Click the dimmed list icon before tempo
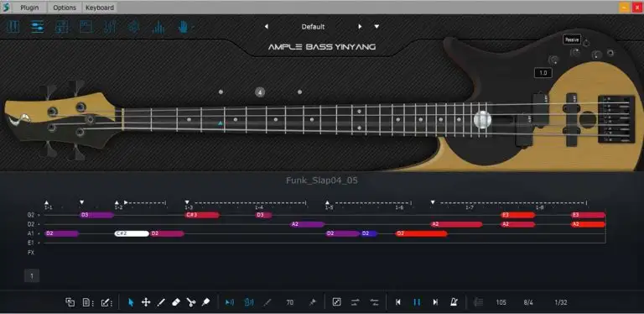Viewport: 644px width, 314px height. tap(478, 302)
